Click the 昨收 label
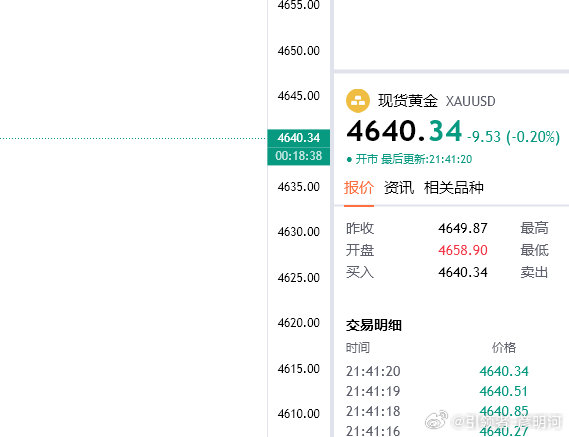 coord(360,228)
